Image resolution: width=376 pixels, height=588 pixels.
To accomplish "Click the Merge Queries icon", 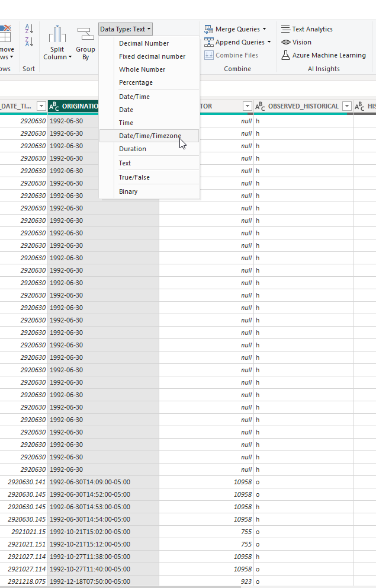I will [x=208, y=29].
